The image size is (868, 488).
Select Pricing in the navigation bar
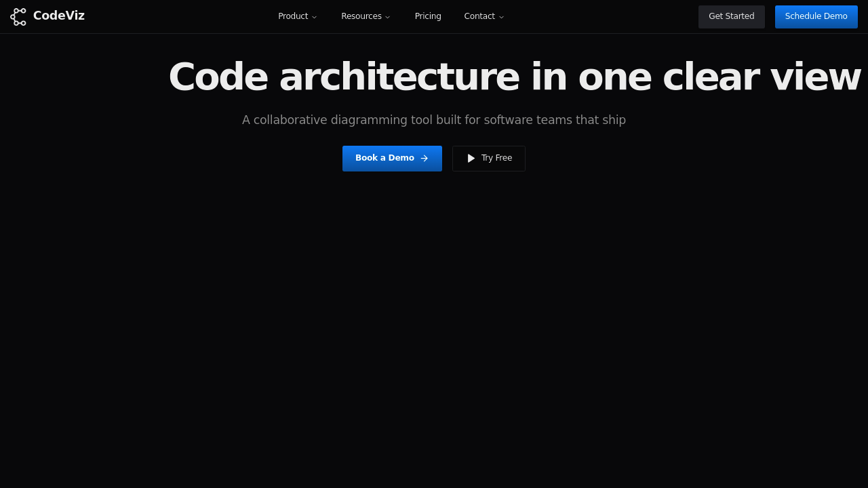click(x=428, y=16)
